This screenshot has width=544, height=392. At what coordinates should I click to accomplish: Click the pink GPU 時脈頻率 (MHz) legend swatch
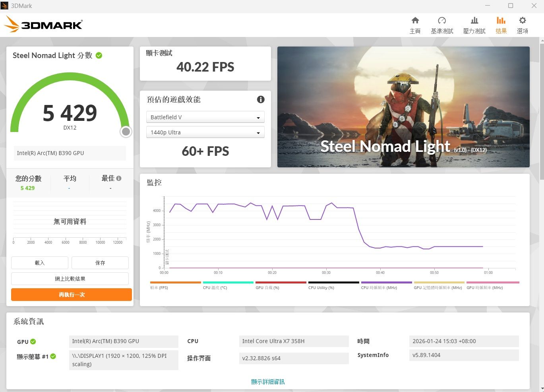(x=493, y=283)
